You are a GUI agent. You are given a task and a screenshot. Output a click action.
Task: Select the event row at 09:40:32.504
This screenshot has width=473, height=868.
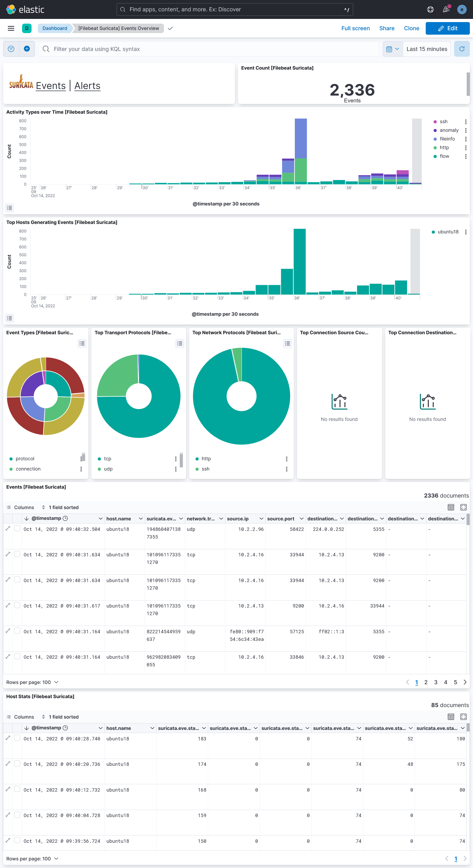[x=17, y=528]
